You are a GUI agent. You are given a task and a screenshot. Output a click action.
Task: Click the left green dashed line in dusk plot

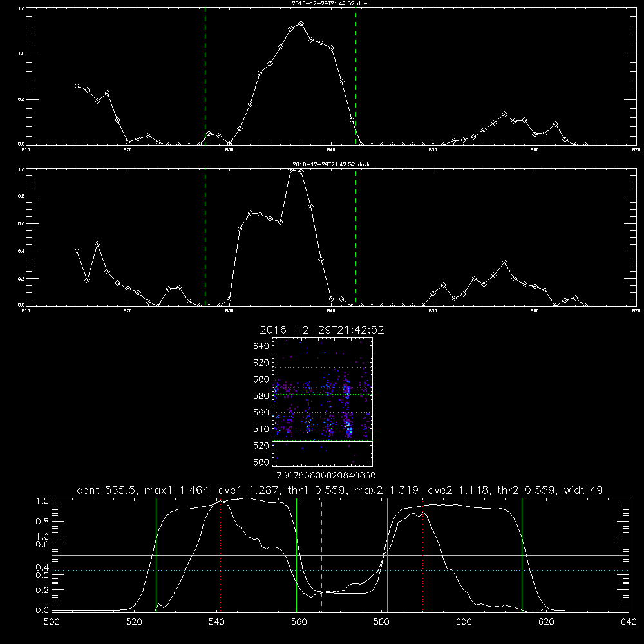(205, 237)
